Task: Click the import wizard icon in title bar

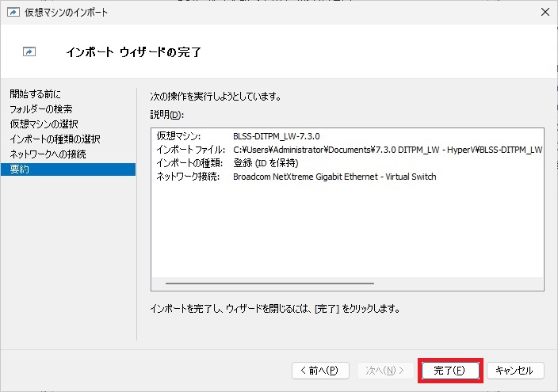Action: 13,13
